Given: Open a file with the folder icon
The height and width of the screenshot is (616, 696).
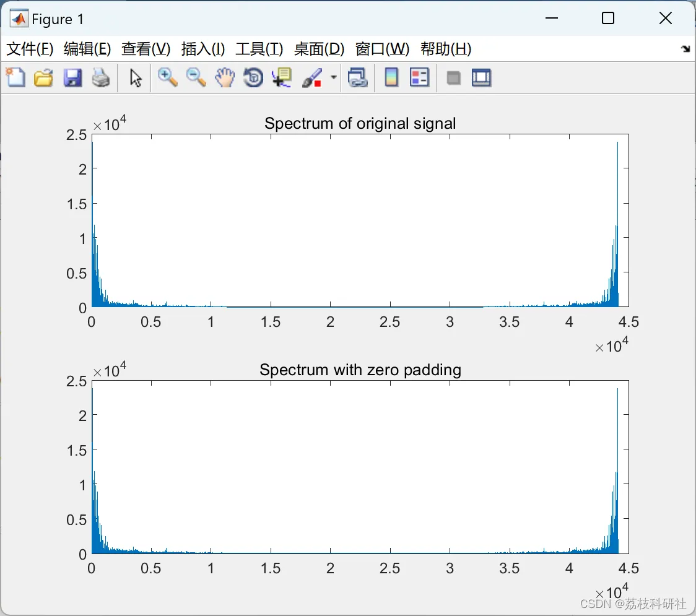Looking at the screenshot, I should coord(43,77).
